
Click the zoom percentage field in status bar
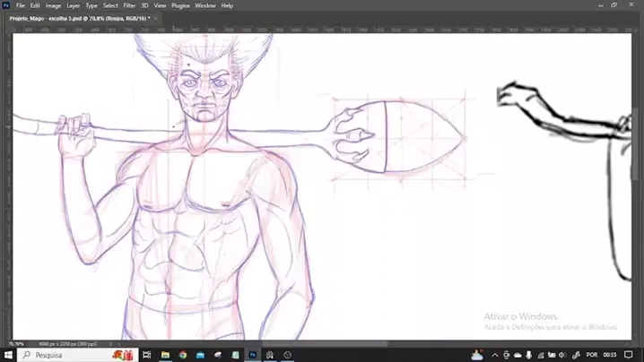coord(16,343)
